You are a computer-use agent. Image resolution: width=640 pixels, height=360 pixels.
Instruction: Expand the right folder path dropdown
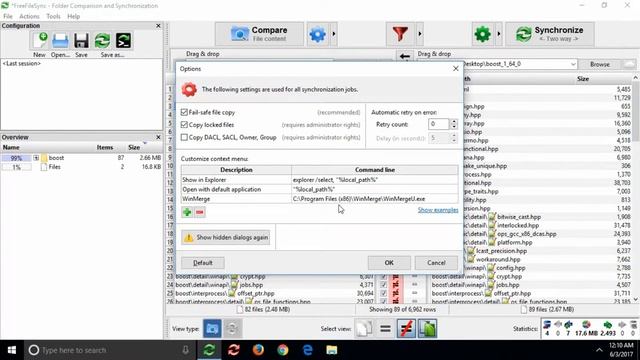[x=573, y=64]
